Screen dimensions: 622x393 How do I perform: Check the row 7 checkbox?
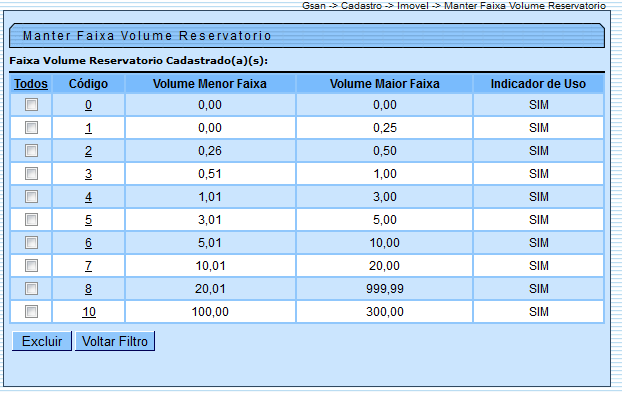(31, 266)
